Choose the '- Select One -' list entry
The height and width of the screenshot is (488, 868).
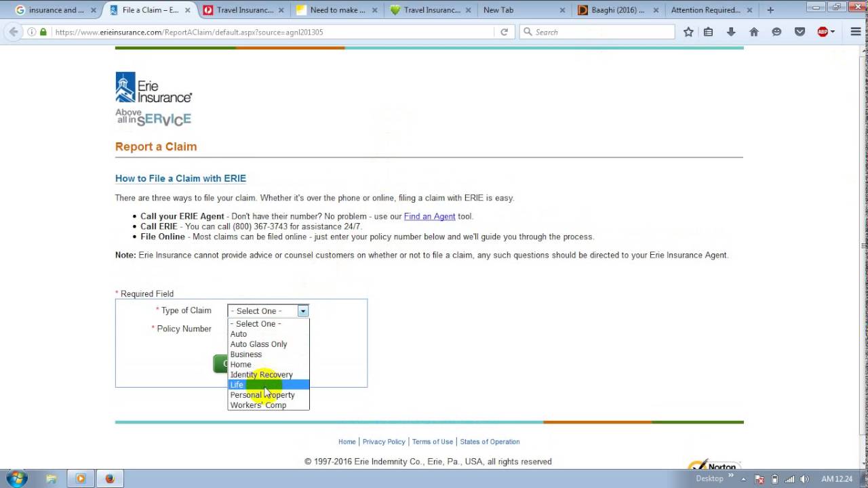[269, 323]
